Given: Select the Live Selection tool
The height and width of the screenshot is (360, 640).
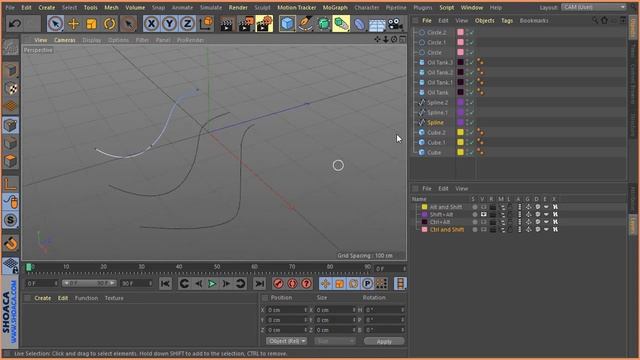Looking at the screenshot, I should (x=55, y=24).
